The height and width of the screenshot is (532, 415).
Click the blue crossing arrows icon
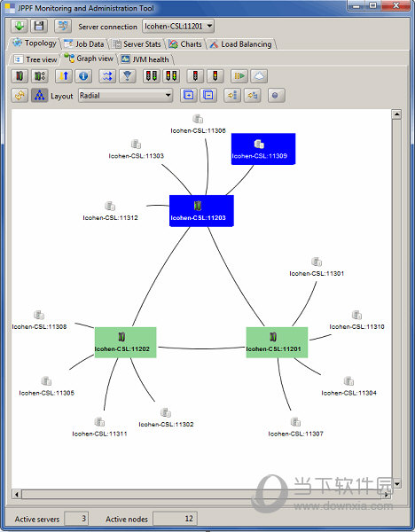click(x=107, y=76)
